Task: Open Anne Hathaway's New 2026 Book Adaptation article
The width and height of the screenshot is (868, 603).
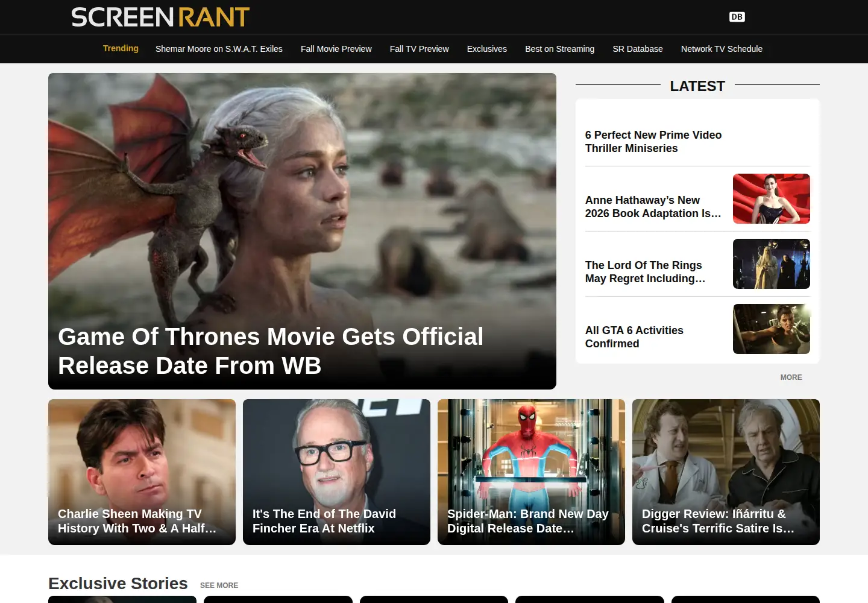Action: coord(653,207)
